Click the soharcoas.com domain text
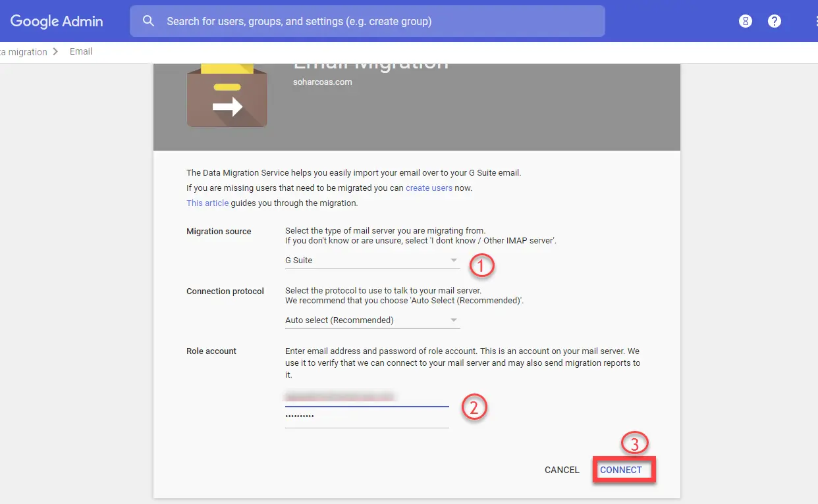818x504 pixels. [x=323, y=82]
